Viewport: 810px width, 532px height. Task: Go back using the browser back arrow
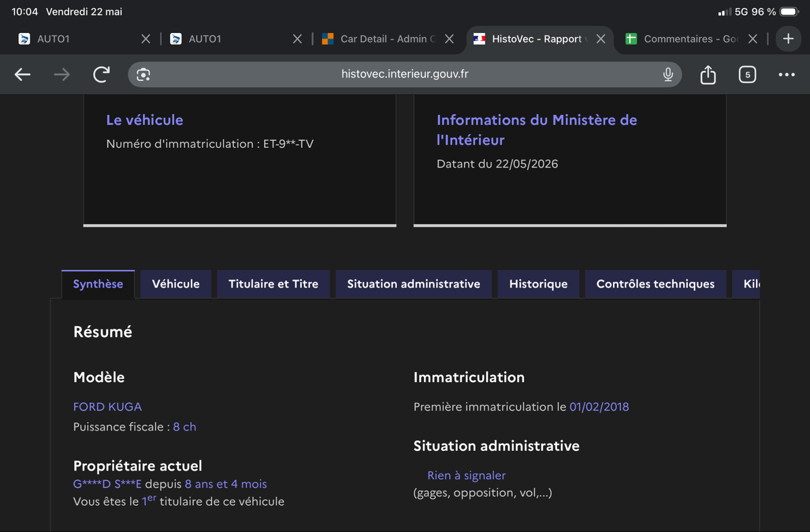coord(23,75)
